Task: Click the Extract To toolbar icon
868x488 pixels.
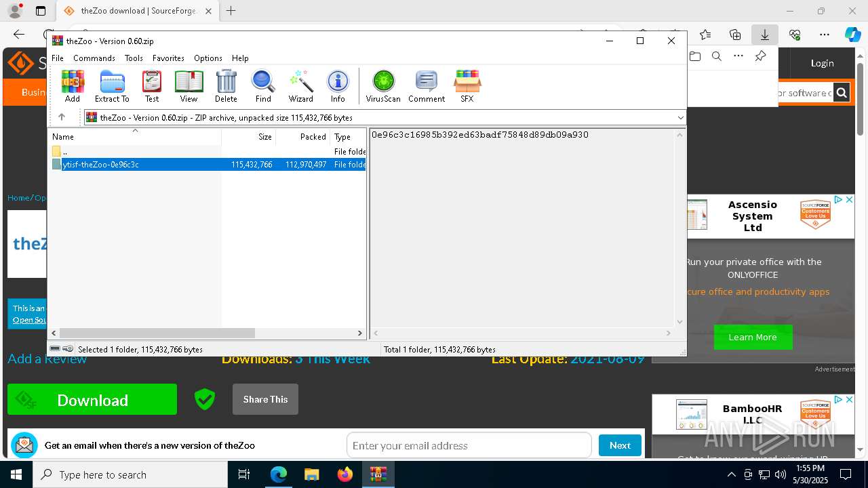Action: (112, 86)
